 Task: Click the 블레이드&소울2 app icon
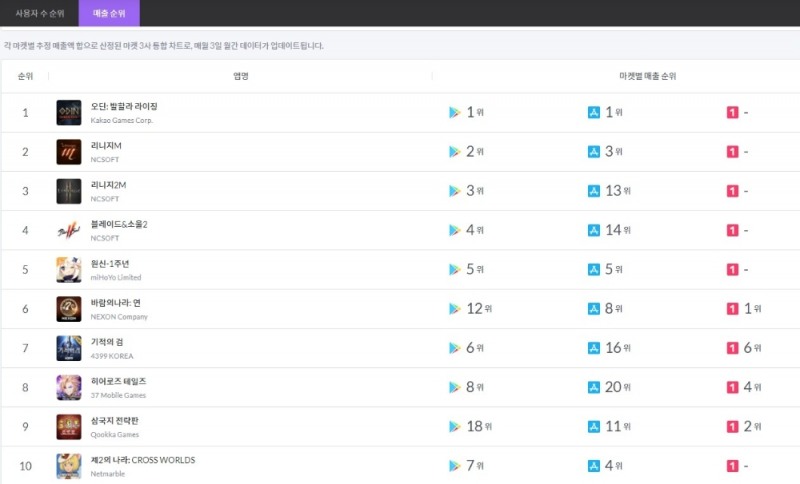point(69,230)
